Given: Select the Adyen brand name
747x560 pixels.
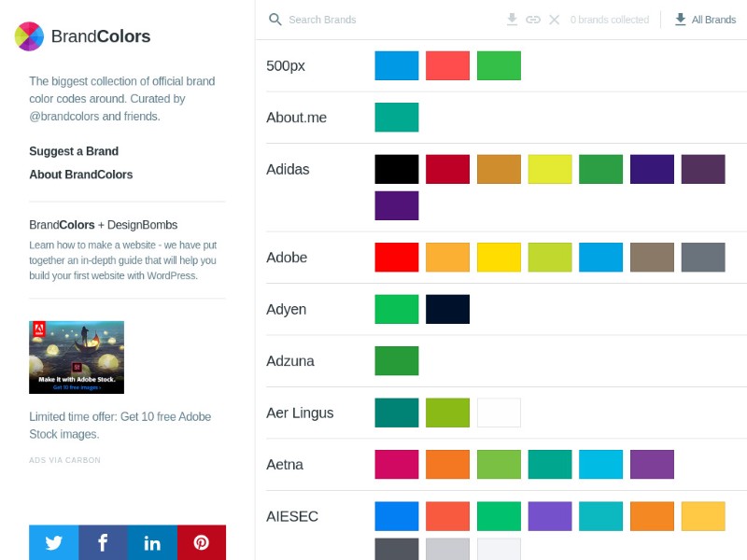Looking at the screenshot, I should [287, 309].
